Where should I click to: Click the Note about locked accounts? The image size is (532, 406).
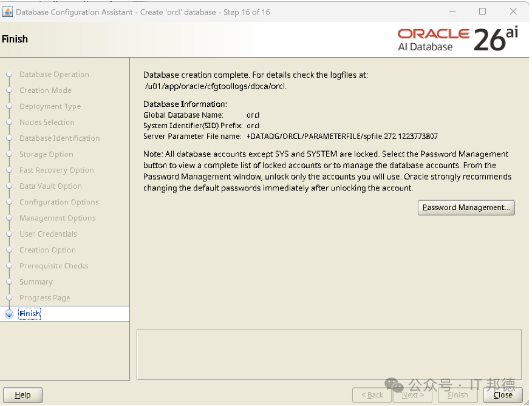click(327, 171)
